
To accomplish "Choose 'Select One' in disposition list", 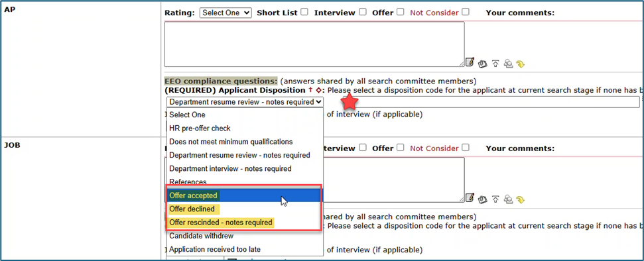I will click(245, 115).
